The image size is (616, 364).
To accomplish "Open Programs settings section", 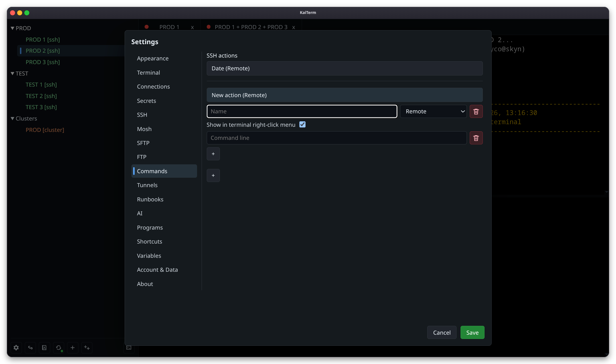I will 164,228.
